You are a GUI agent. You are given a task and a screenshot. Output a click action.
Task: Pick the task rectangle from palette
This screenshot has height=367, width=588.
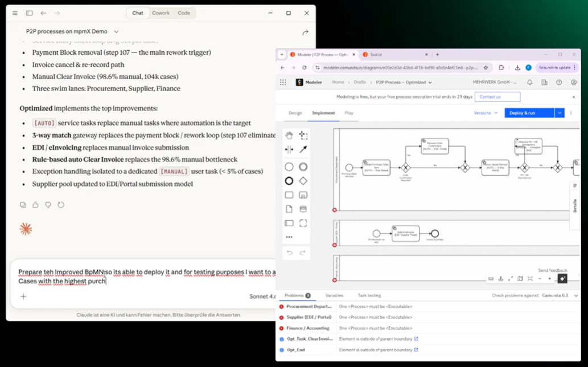(289, 195)
